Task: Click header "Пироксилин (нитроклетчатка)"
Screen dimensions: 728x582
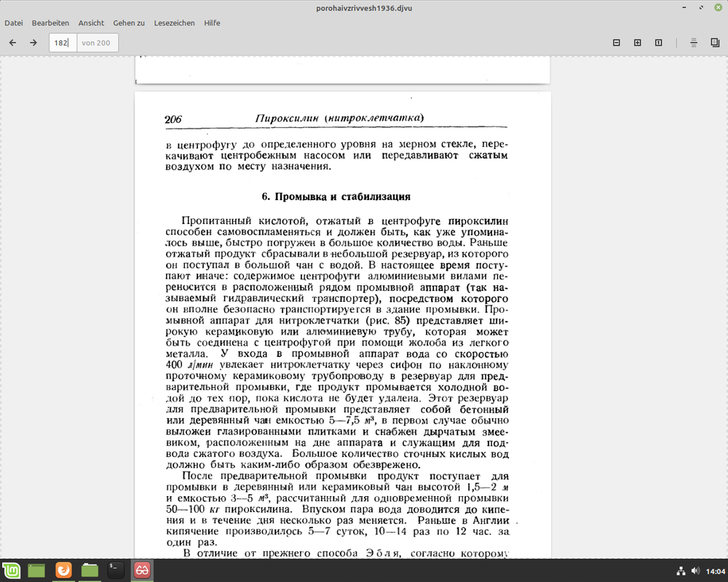Action: click(x=339, y=118)
